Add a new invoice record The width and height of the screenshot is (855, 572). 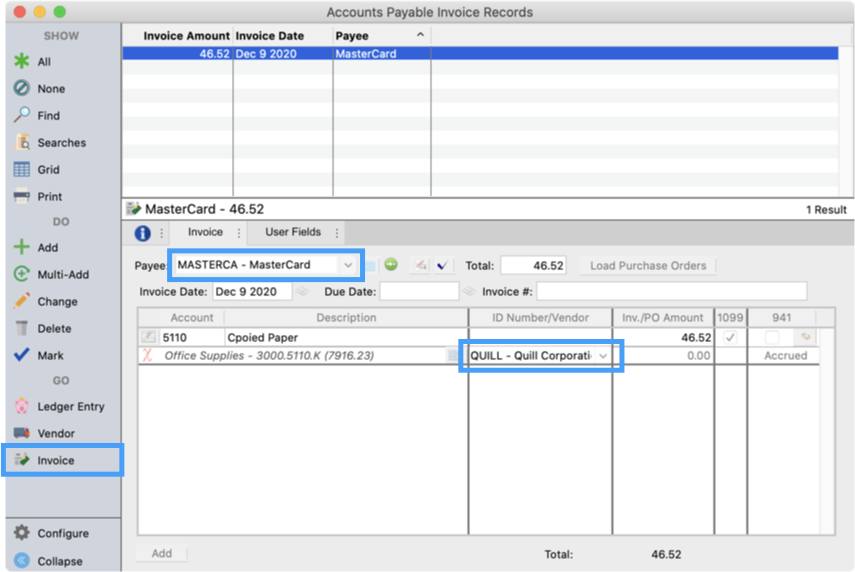[21, 248]
